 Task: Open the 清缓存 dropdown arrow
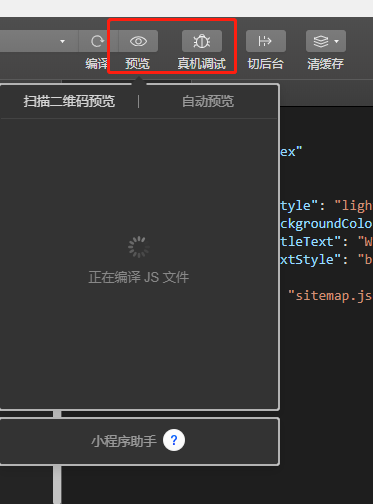(x=336, y=41)
